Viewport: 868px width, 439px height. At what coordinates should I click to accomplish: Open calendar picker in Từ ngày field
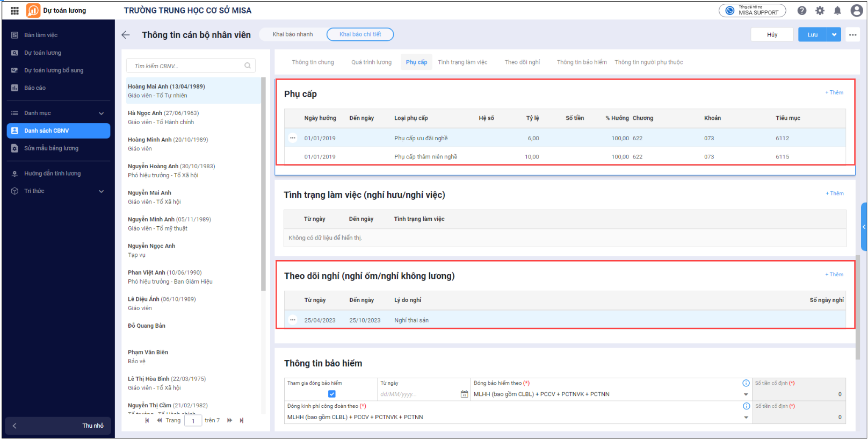click(x=464, y=394)
